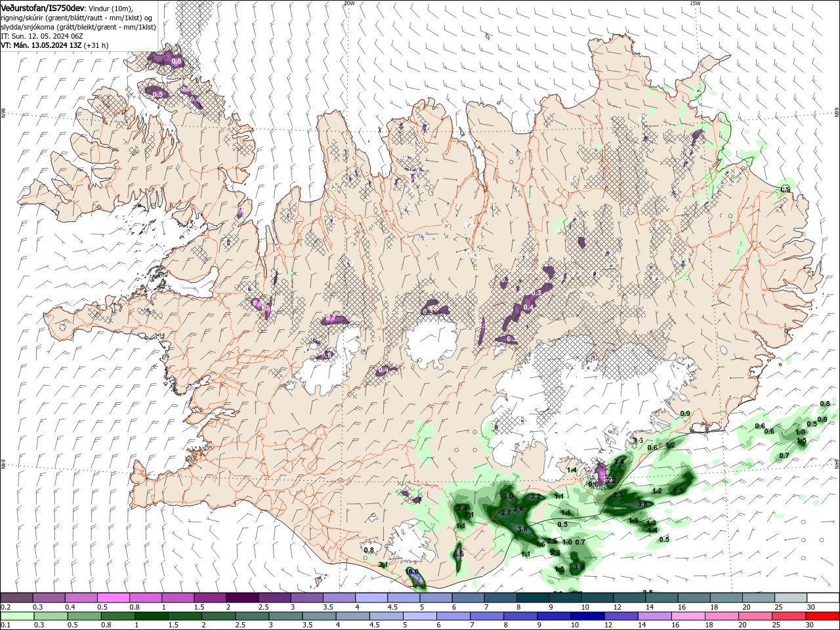This screenshot has width=840, height=630.
Task: Pick the dark green rain-scale swatch at 1
Action: pyautogui.click(x=151, y=616)
